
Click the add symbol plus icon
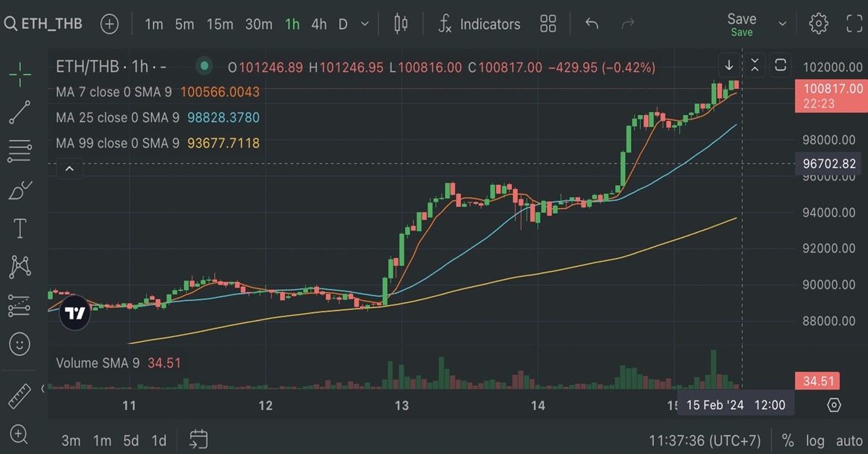(109, 24)
